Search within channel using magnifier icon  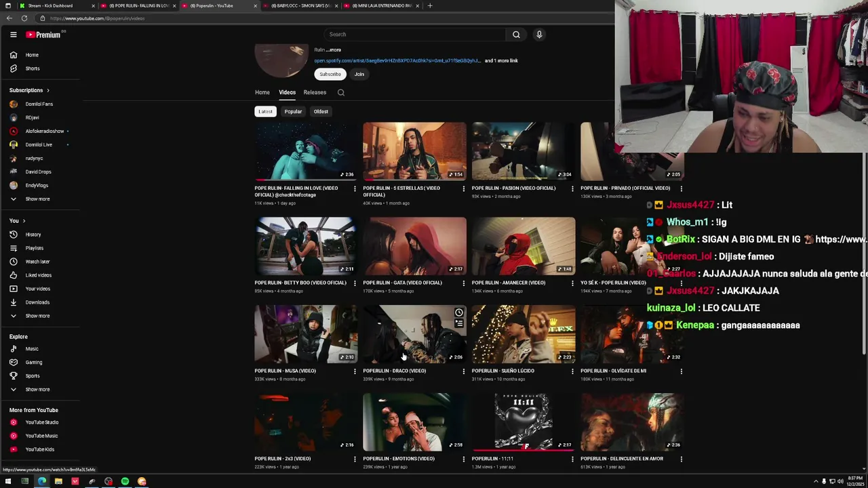341,93
